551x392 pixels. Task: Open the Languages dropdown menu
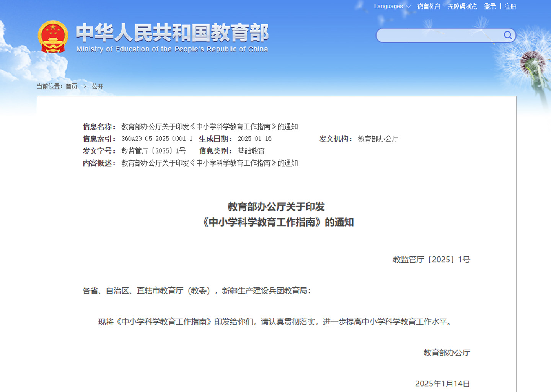click(392, 7)
